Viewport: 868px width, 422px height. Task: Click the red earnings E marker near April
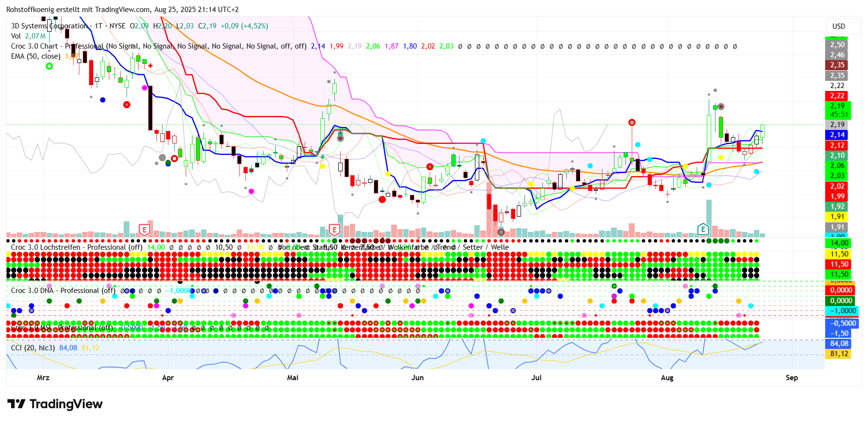click(x=144, y=230)
